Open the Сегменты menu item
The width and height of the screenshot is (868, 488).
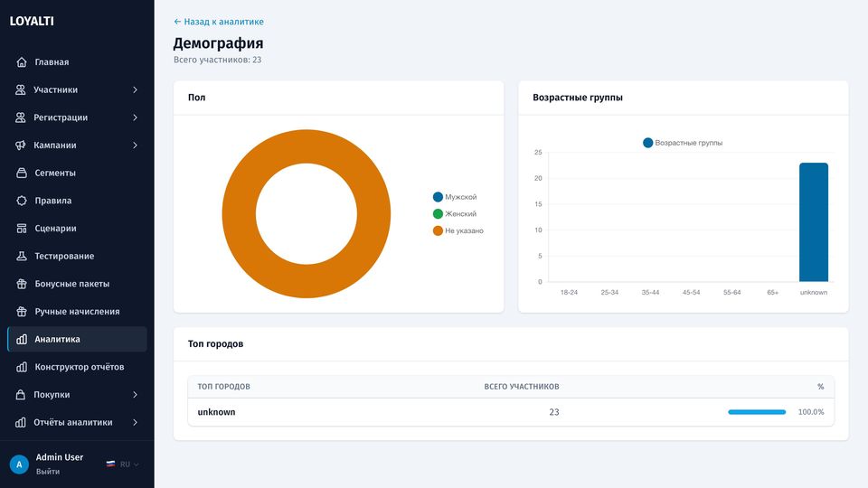pos(77,173)
